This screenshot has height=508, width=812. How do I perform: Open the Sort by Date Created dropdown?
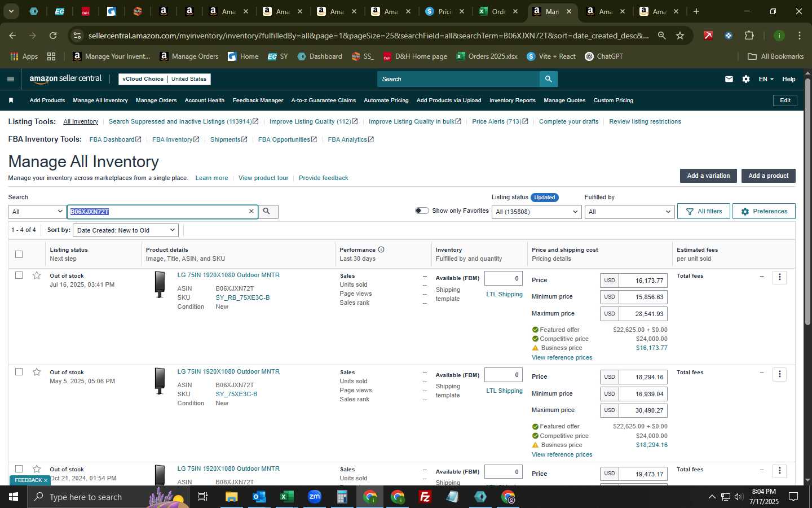point(126,230)
